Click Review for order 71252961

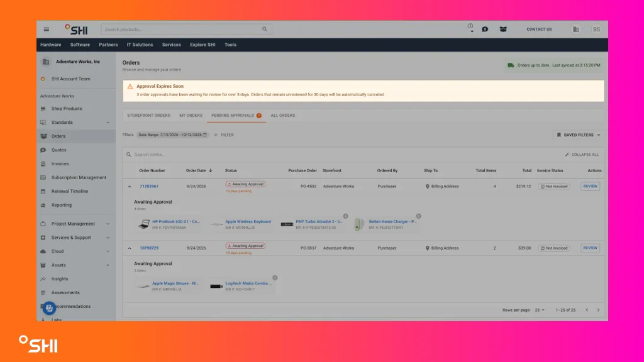click(x=590, y=186)
